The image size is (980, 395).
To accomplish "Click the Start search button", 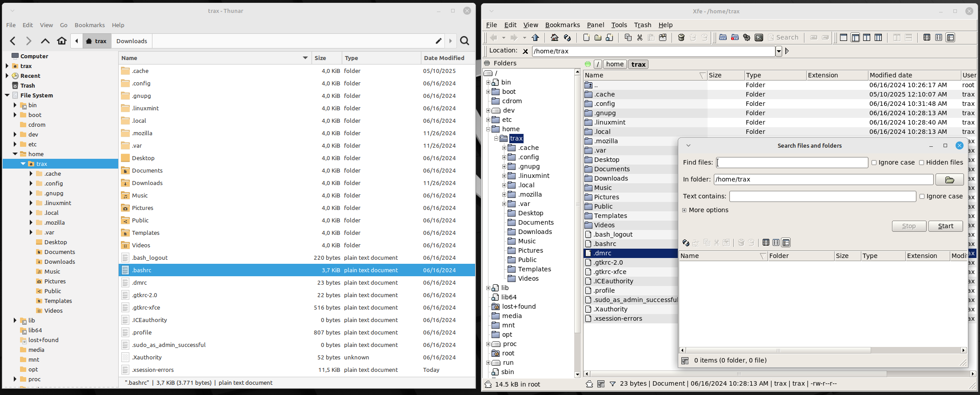I will click(945, 226).
